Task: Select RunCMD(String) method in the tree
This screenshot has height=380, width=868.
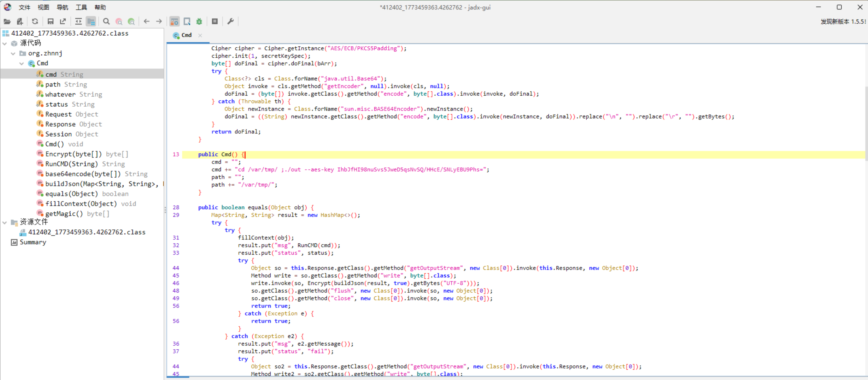Action: pos(71,164)
